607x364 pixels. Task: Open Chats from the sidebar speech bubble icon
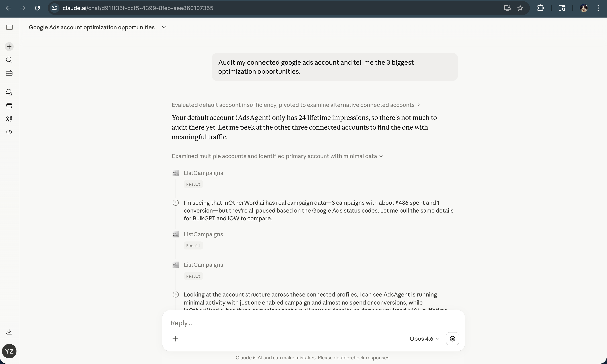(x=9, y=92)
